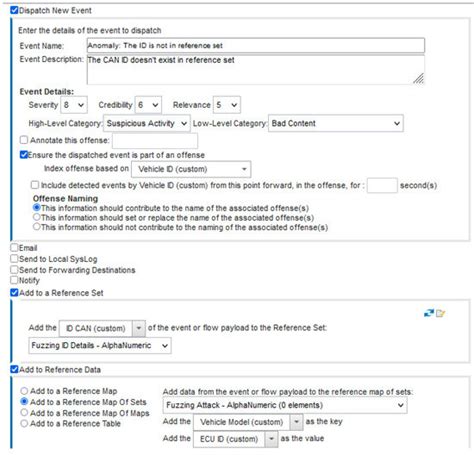Click the 'as the key' label
Image resolution: width=474 pixels, height=455 pixels.
click(324, 421)
